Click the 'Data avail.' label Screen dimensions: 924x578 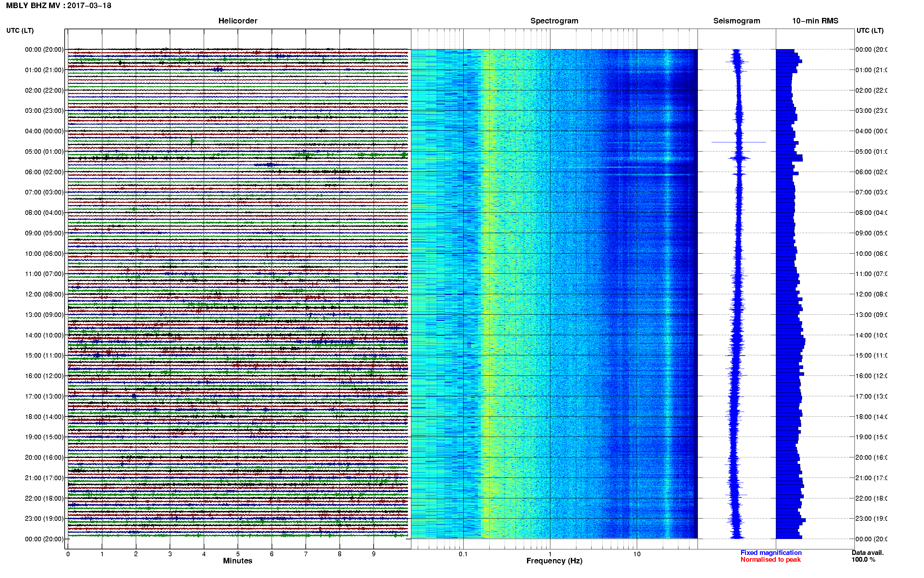[x=867, y=553]
